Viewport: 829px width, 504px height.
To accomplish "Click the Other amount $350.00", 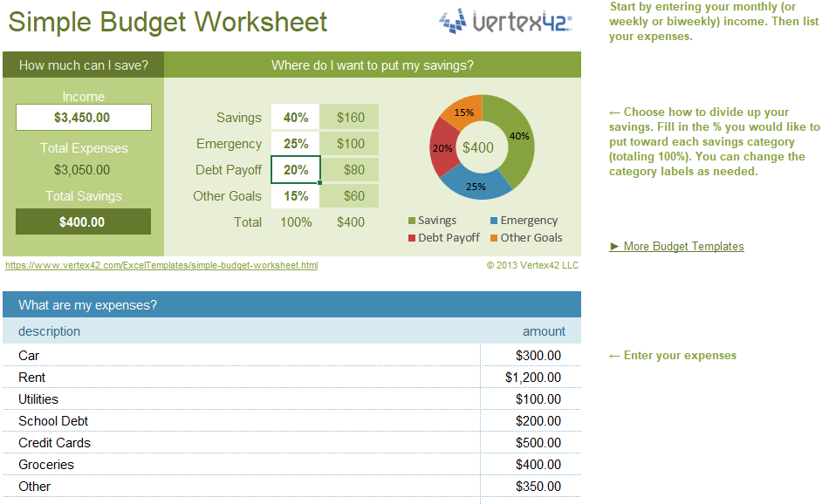I will 538,487.
